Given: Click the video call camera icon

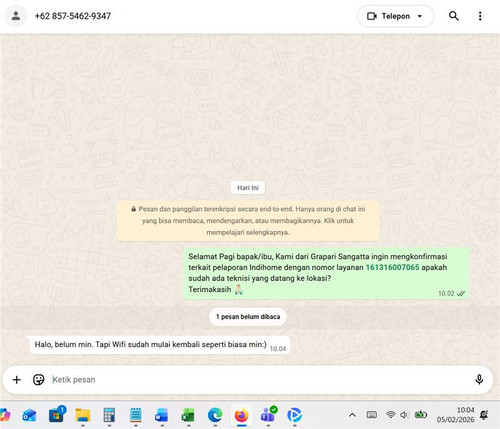Looking at the screenshot, I should click(372, 16).
